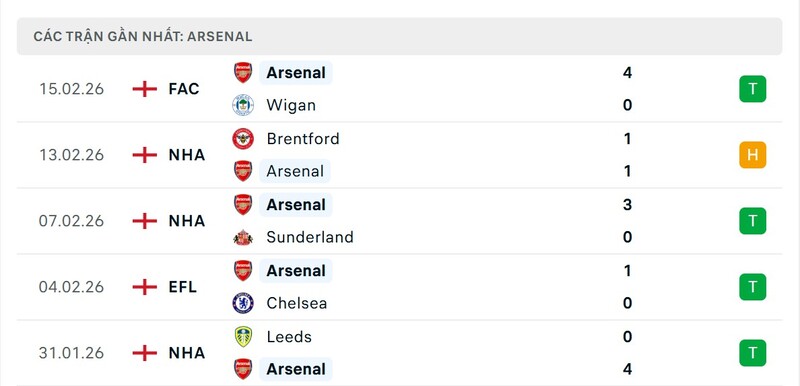Click the Brentford club crest icon
Viewport: 800px width, 386px height.
click(x=243, y=139)
